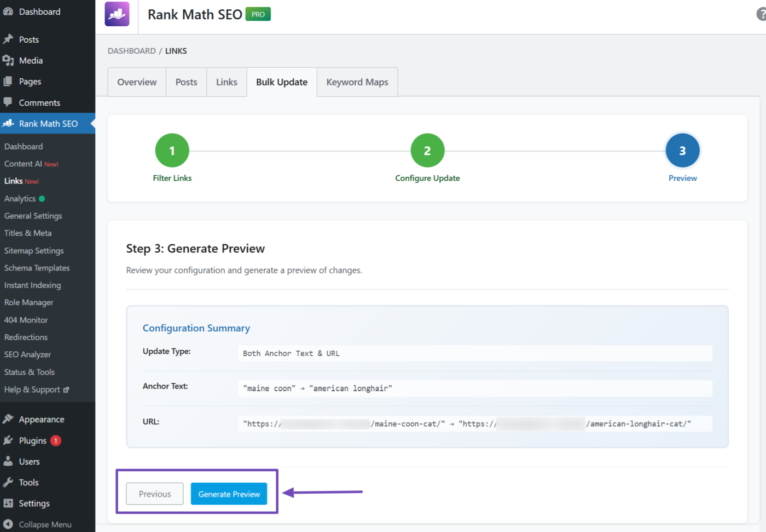Click the Media icon in sidebar
The image size is (766, 532).
click(8, 60)
